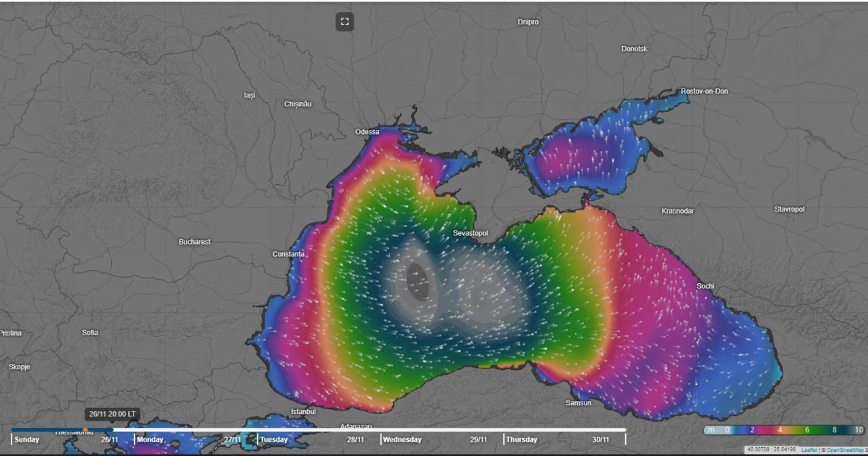Click the coordinates readout box
The width and height of the screenshot is (868, 456).
click(x=770, y=450)
